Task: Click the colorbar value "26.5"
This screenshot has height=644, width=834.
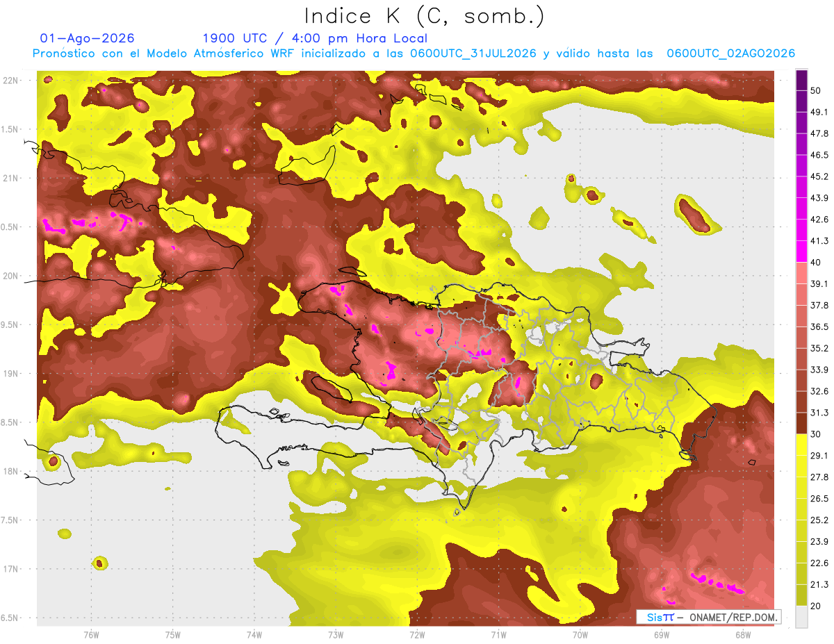Action: click(819, 499)
